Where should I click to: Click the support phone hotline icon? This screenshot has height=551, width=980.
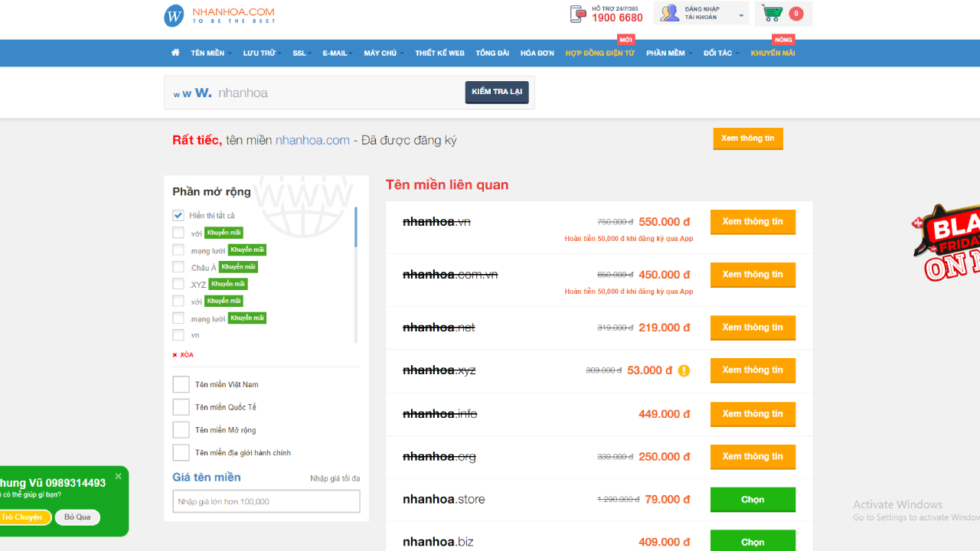(578, 14)
